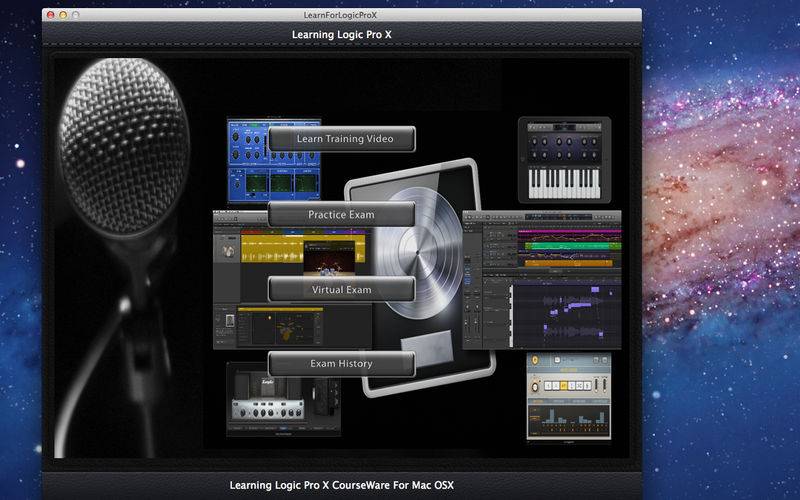800x500 pixels.
Task: Start the Practice Exam
Action: pos(342,214)
